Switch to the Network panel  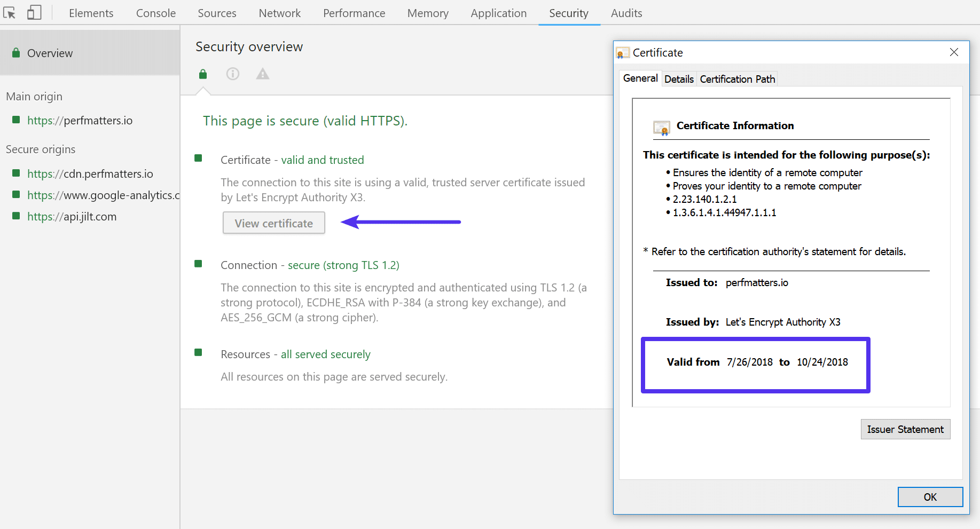[x=279, y=13]
